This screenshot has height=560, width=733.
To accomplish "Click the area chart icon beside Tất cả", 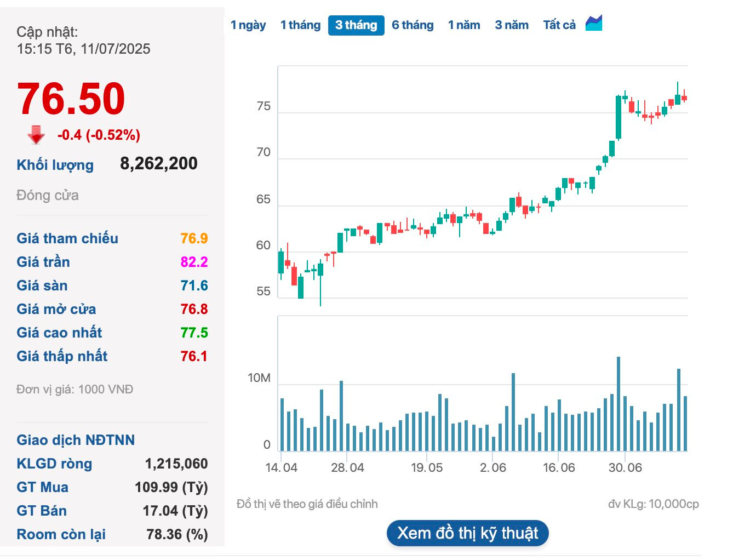I will pos(594,24).
